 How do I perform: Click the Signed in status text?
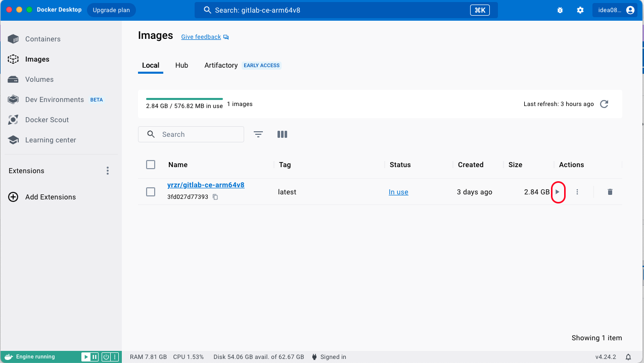pyautogui.click(x=333, y=357)
